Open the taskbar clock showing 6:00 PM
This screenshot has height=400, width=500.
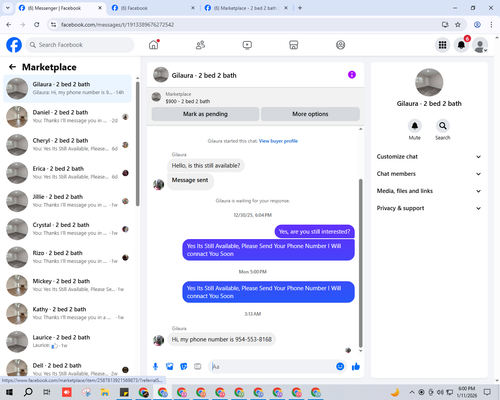[x=467, y=392]
